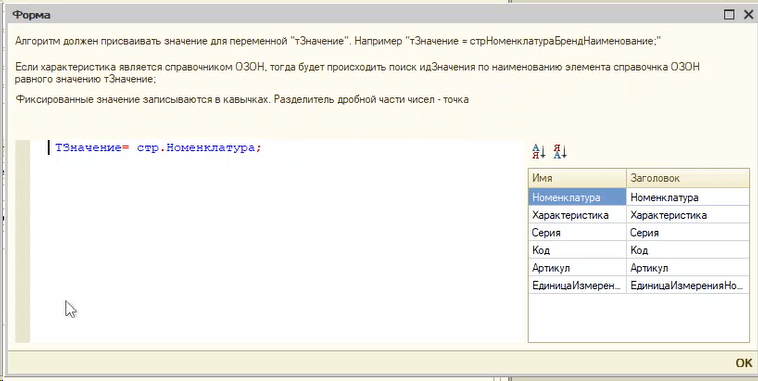Select Серия in the Имя column
This screenshot has height=381, width=758.
pyautogui.click(x=577, y=233)
